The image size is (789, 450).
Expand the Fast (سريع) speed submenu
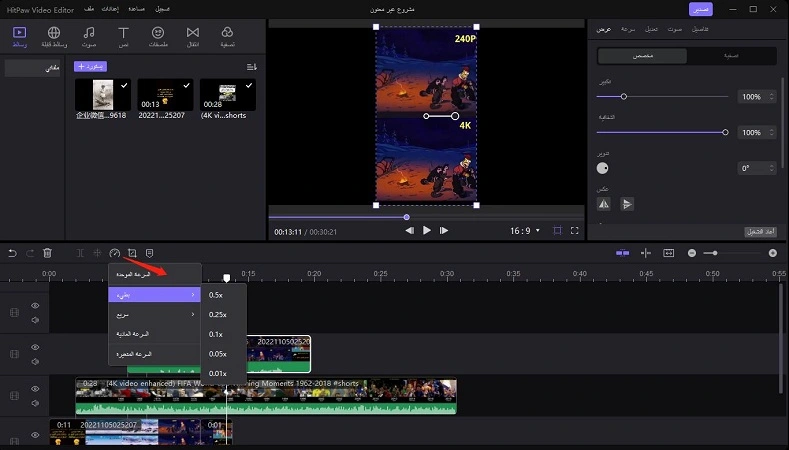(154, 315)
